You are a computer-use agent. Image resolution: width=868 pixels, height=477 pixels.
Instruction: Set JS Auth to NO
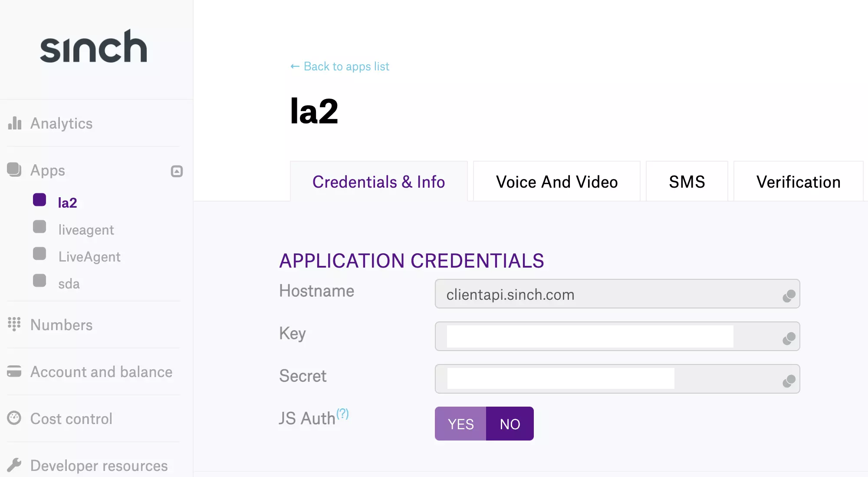510,424
